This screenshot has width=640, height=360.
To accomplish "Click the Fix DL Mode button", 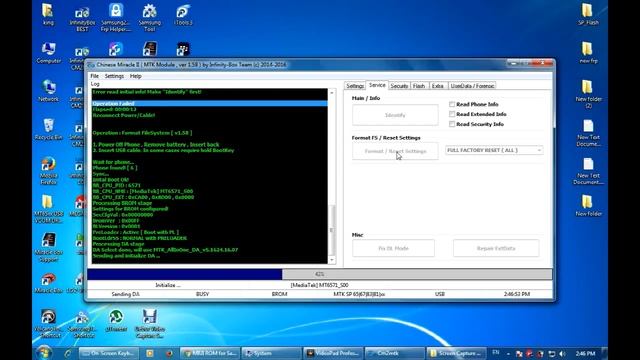I will 393,248.
